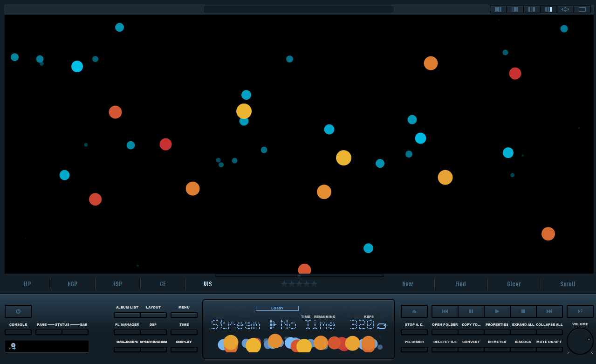Open the Menu button
This screenshot has width=596, height=364.
coord(184,315)
